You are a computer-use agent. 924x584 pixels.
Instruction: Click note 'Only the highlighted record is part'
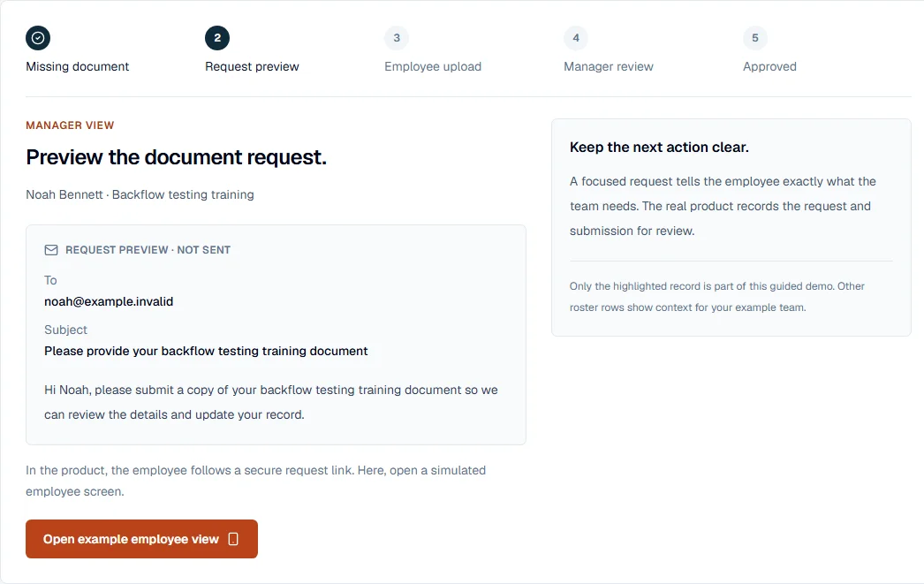(716, 297)
